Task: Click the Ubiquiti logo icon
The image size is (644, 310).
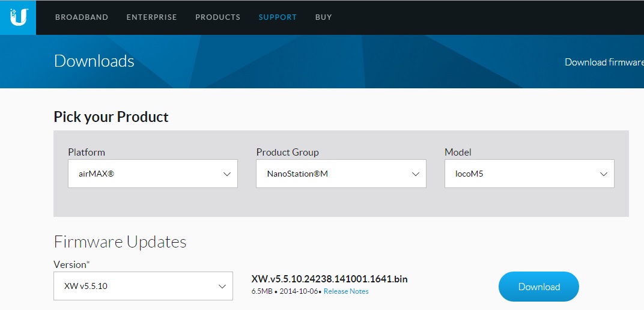Action: [x=18, y=17]
